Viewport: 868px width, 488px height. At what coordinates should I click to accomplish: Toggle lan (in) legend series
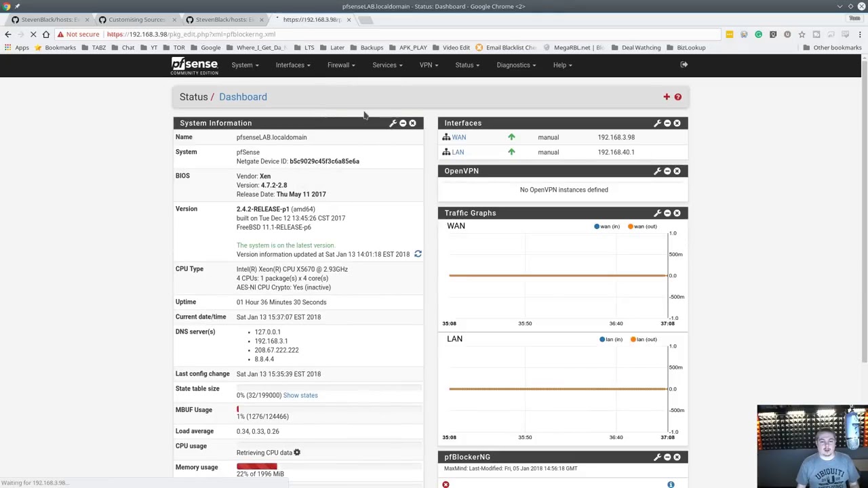click(610, 339)
